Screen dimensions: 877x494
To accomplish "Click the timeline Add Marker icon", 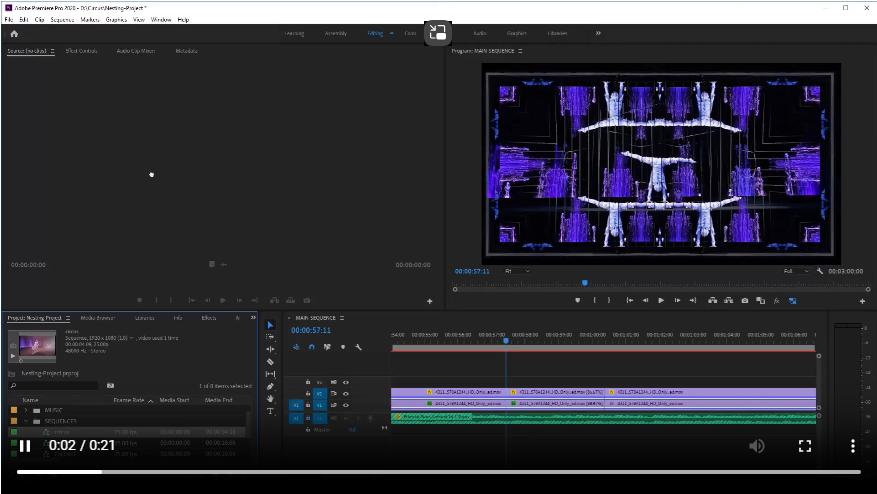I will 343,347.
